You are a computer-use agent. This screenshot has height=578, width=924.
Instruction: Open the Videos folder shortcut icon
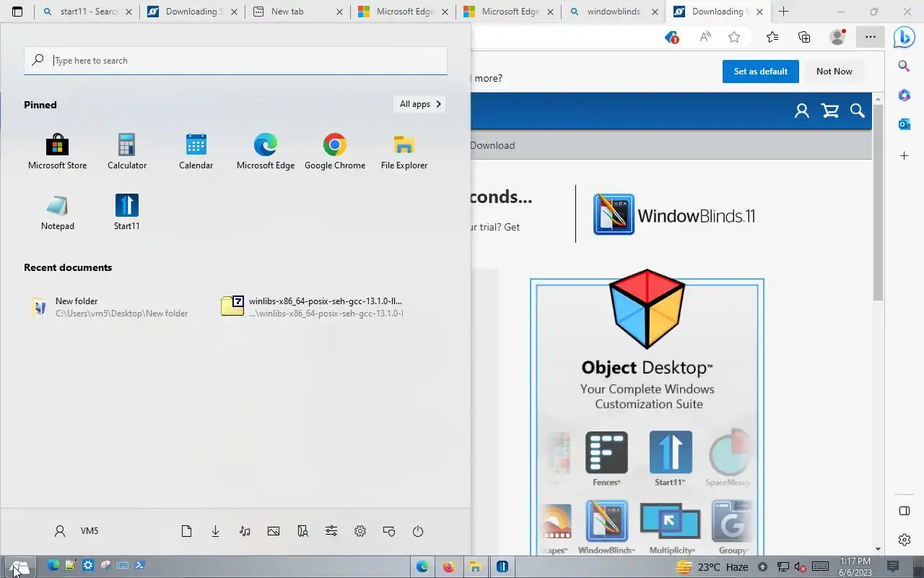(x=302, y=531)
